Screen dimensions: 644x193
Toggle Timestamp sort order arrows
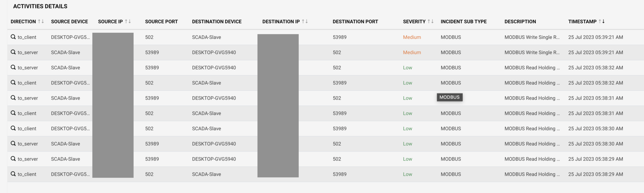tap(602, 21)
